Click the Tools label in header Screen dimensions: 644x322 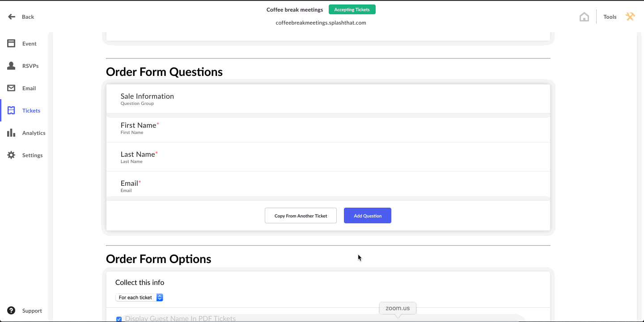(x=610, y=17)
